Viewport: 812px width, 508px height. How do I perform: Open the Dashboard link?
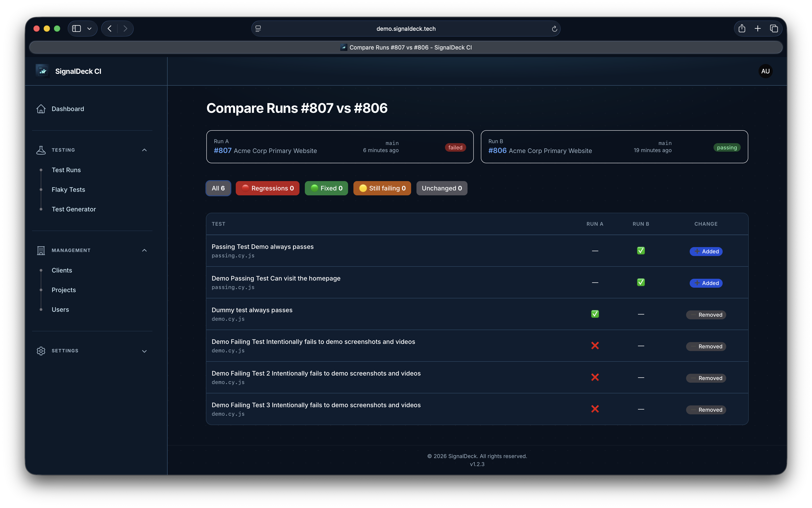(x=68, y=109)
